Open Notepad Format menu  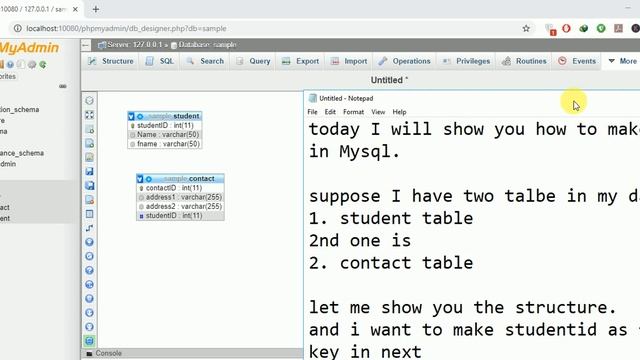tap(353, 112)
